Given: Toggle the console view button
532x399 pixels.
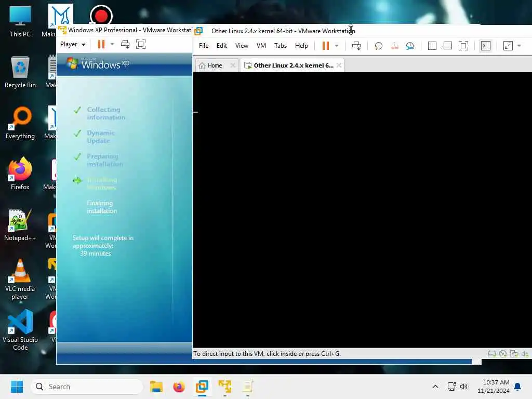Looking at the screenshot, I should click(486, 46).
